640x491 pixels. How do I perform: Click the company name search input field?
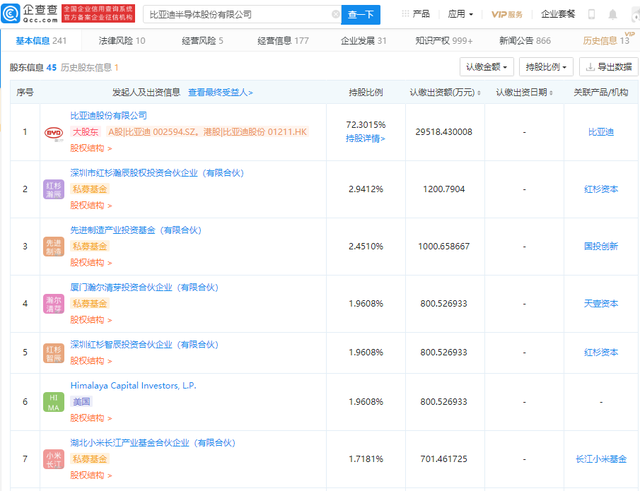240,15
